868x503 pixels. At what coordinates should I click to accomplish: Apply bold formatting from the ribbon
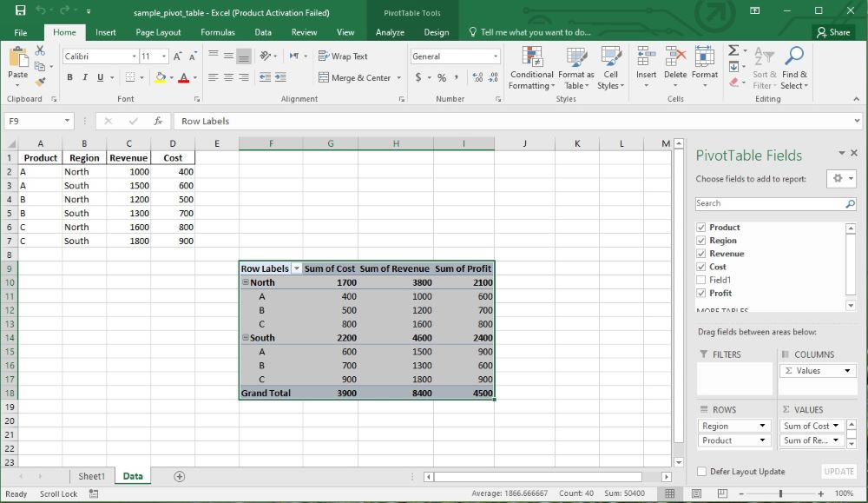point(69,76)
